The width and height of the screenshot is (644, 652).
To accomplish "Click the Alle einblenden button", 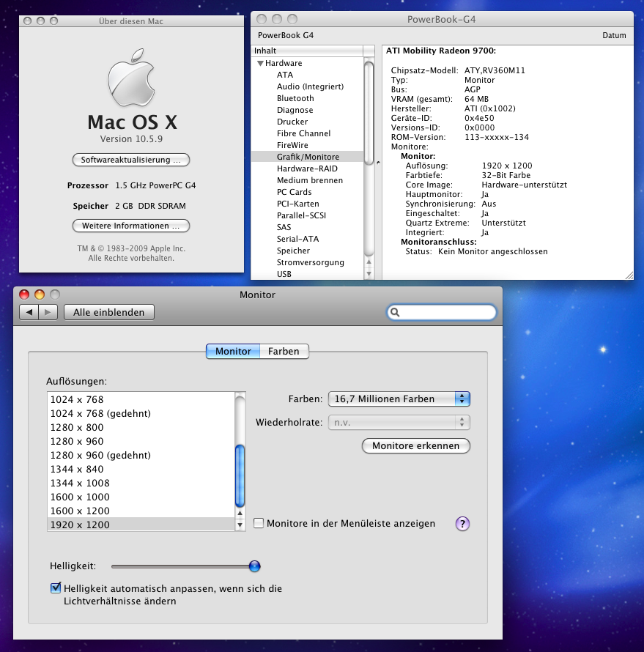I will point(109,312).
